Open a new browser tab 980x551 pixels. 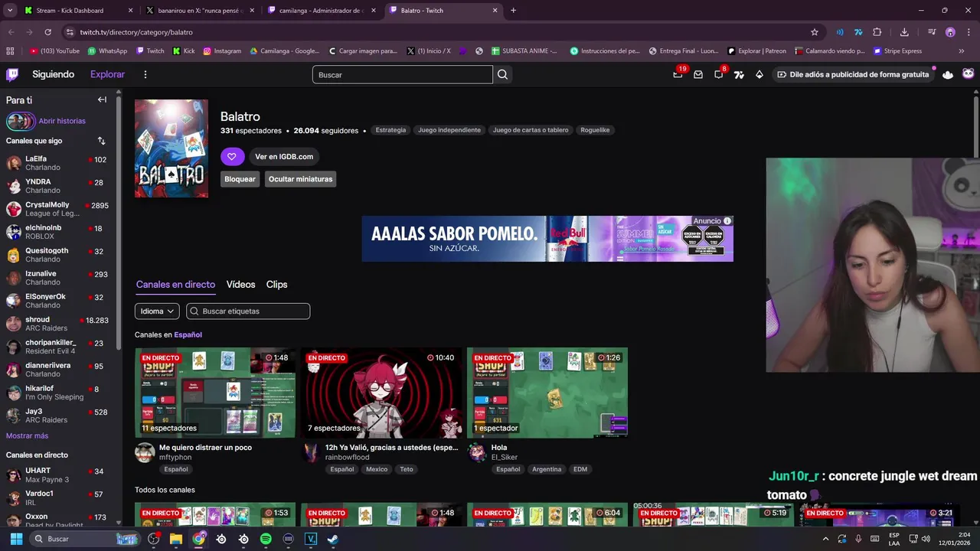tap(513, 11)
